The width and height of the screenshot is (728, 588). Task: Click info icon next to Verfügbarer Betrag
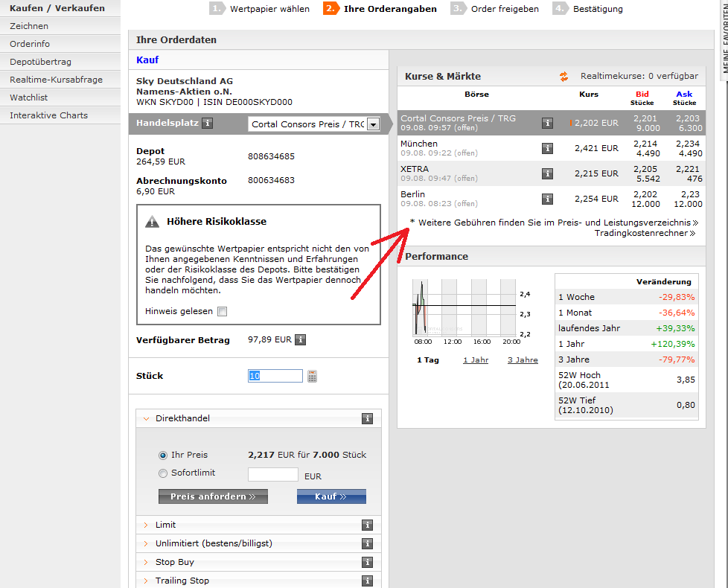[301, 339]
